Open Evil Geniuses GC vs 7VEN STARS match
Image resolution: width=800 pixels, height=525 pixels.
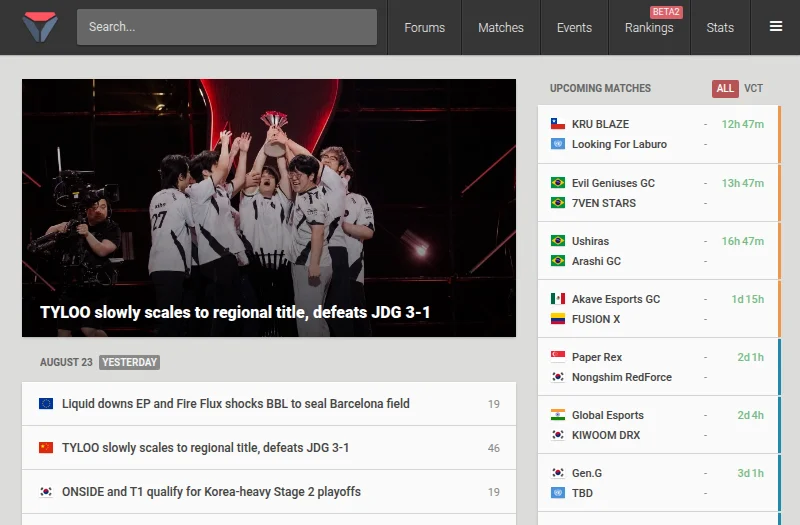coord(659,193)
